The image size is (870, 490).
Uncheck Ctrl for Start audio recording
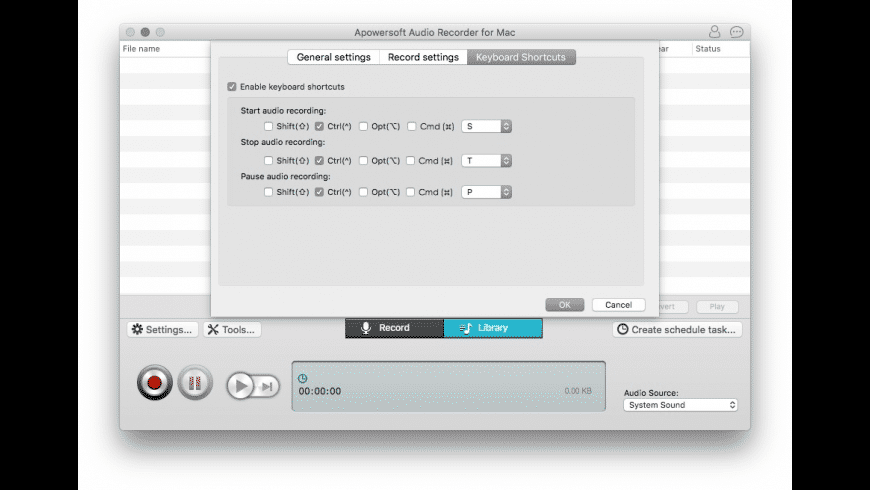click(x=319, y=127)
